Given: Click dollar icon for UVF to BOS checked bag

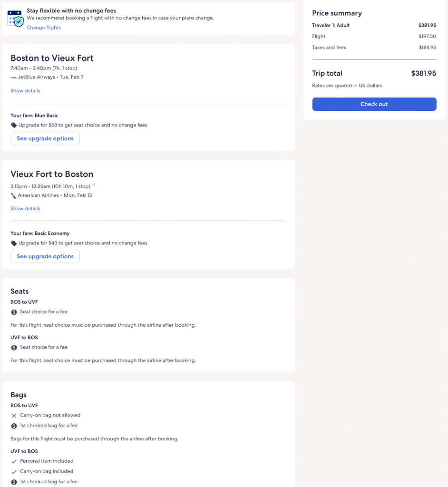Looking at the screenshot, I should point(14,482).
